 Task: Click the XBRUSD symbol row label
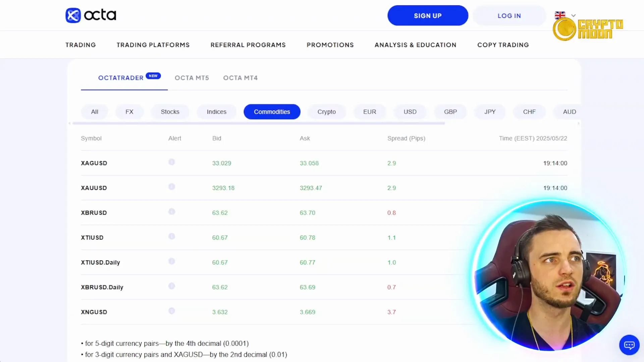[x=94, y=213]
